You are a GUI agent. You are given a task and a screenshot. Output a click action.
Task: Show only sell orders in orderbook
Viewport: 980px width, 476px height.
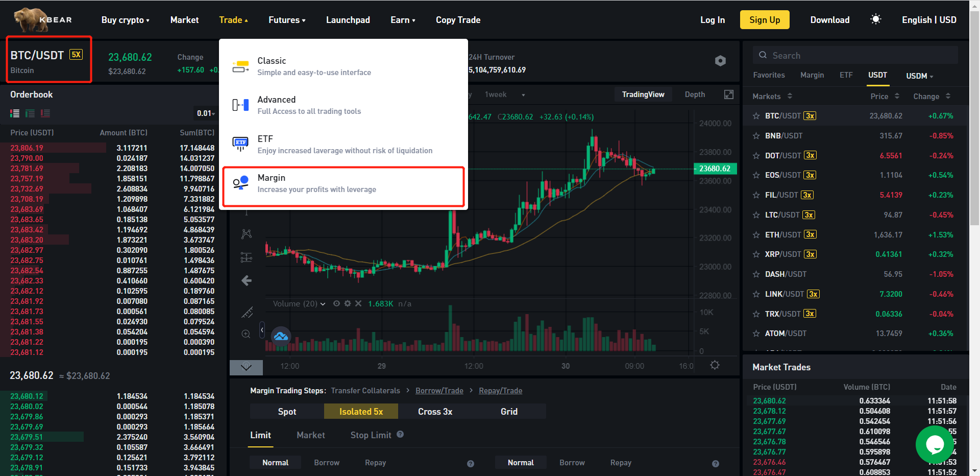(x=45, y=113)
